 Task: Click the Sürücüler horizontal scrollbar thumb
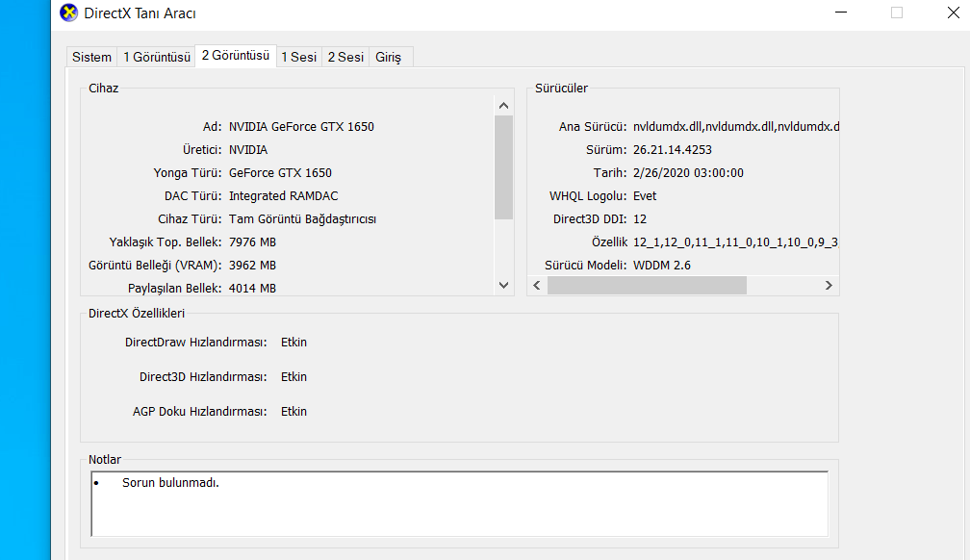647,285
